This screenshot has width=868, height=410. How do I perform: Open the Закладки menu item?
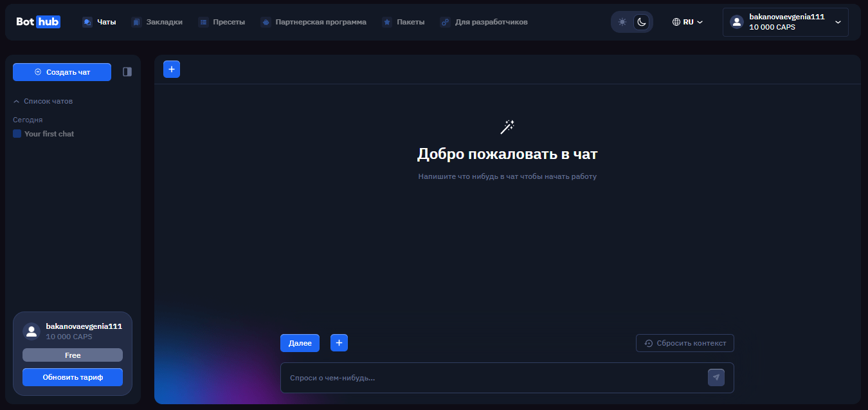(x=157, y=22)
